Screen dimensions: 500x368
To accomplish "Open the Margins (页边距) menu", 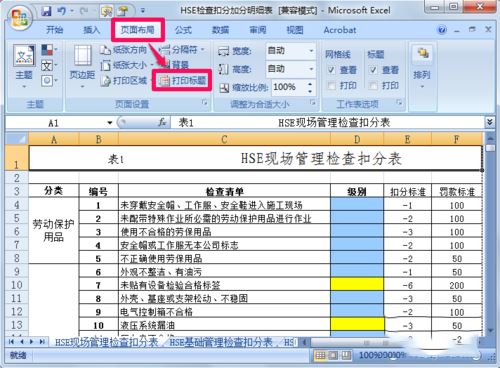I will 82,66.
